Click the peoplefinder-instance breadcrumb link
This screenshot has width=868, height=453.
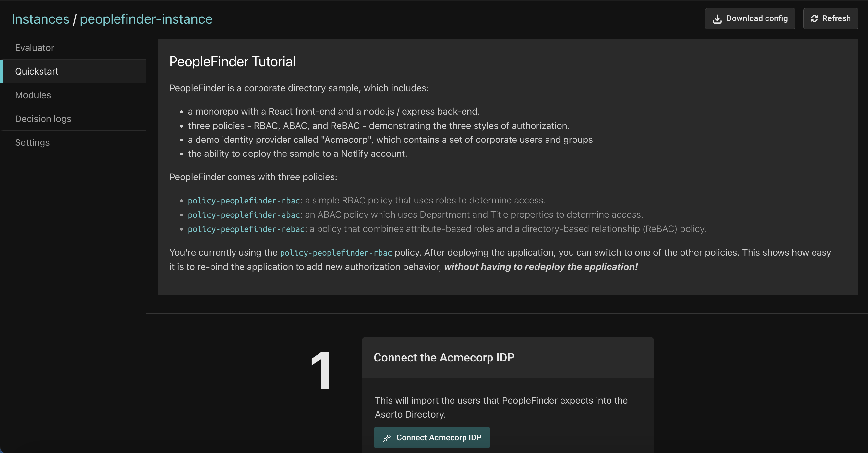point(146,19)
